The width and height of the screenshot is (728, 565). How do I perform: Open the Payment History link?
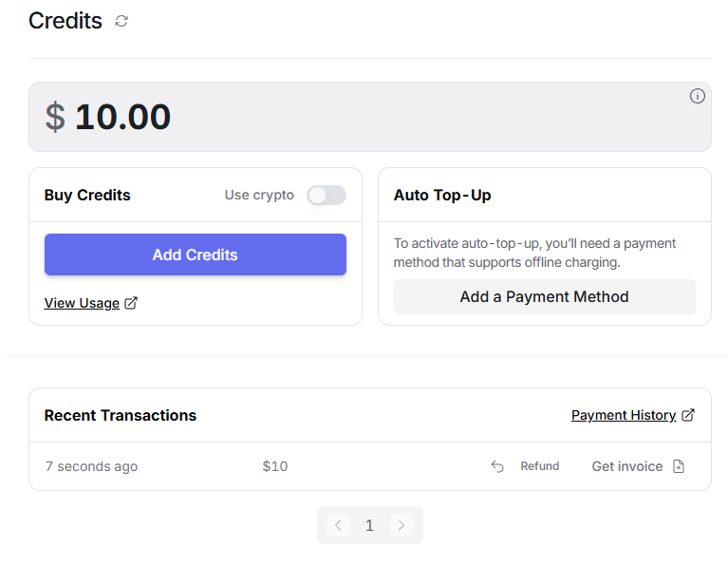click(624, 415)
